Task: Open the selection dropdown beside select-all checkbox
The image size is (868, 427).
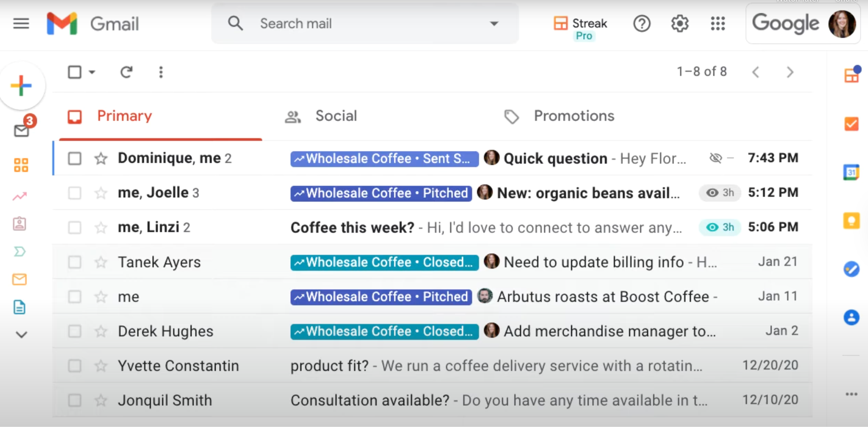Action: 92,72
